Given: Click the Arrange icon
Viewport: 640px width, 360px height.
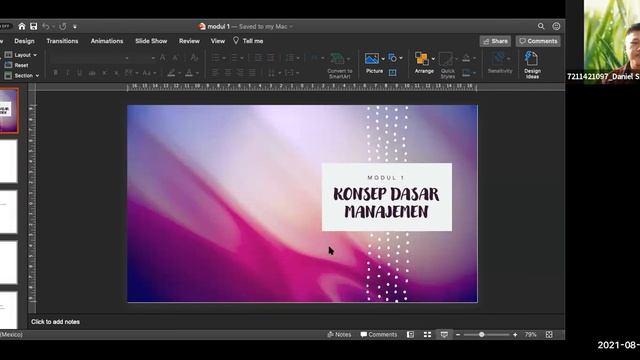Looking at the screenshot, I should click(x=422, y=58).
